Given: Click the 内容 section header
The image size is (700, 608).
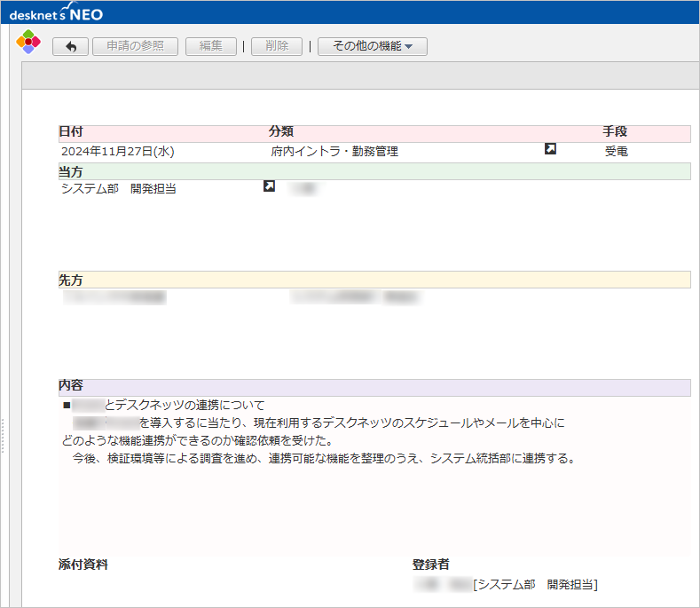Looking at the screenshot, I should pos(71,386).
